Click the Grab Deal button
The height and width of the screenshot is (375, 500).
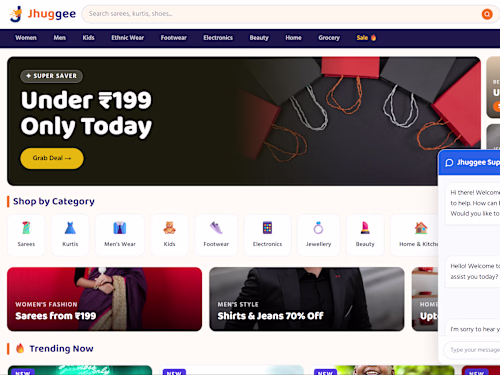click(52, 158)
